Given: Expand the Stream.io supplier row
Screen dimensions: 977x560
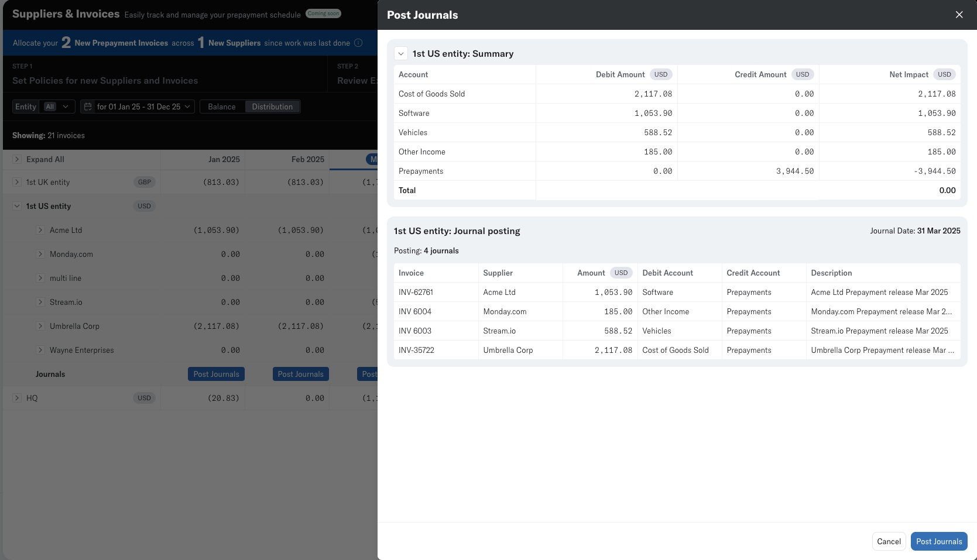Looking at the screenshot, I should [x=40, y=302].
